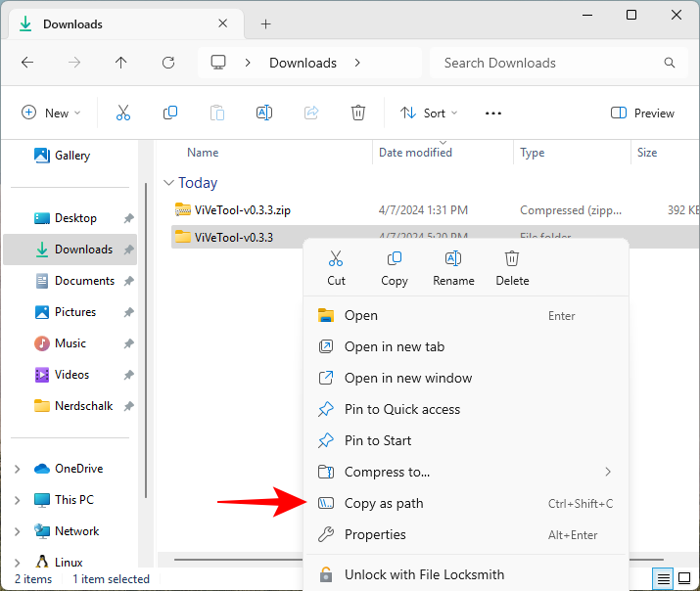Unpin Music using its pin icon

[x=129, y=343]
